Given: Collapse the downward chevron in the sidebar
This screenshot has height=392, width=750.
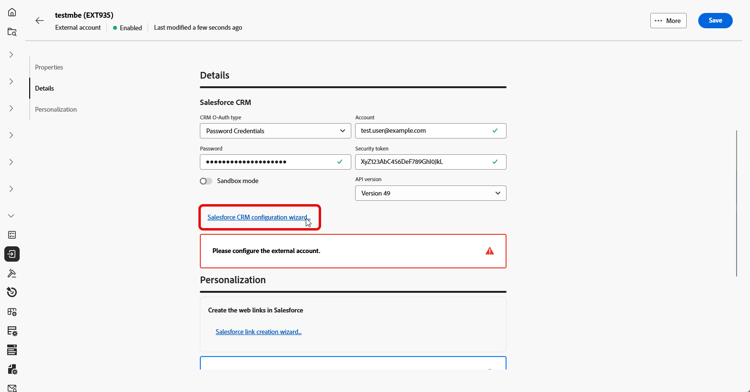Looking at the screenshot, I should click(11, 216).
